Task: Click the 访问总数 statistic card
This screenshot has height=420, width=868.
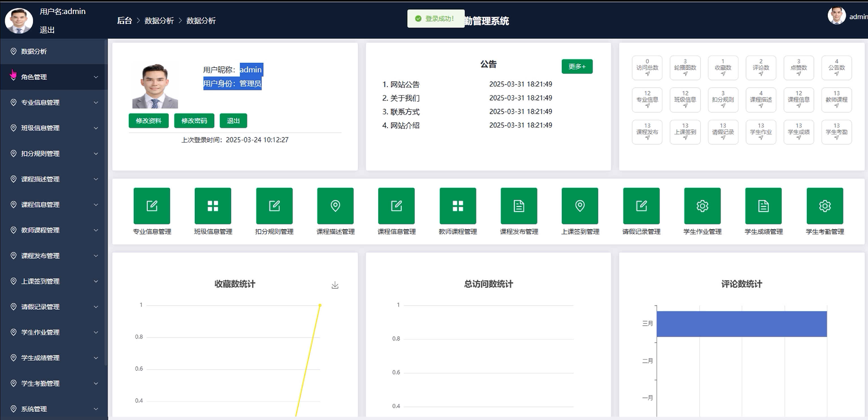Action: pyautogui.click(x=647, y=67)
